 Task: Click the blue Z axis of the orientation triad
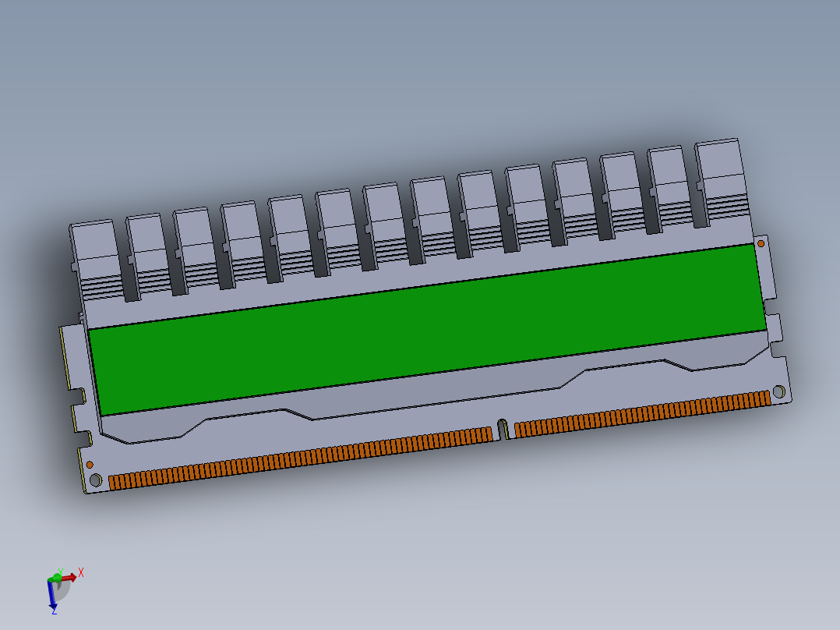point(52,595)
